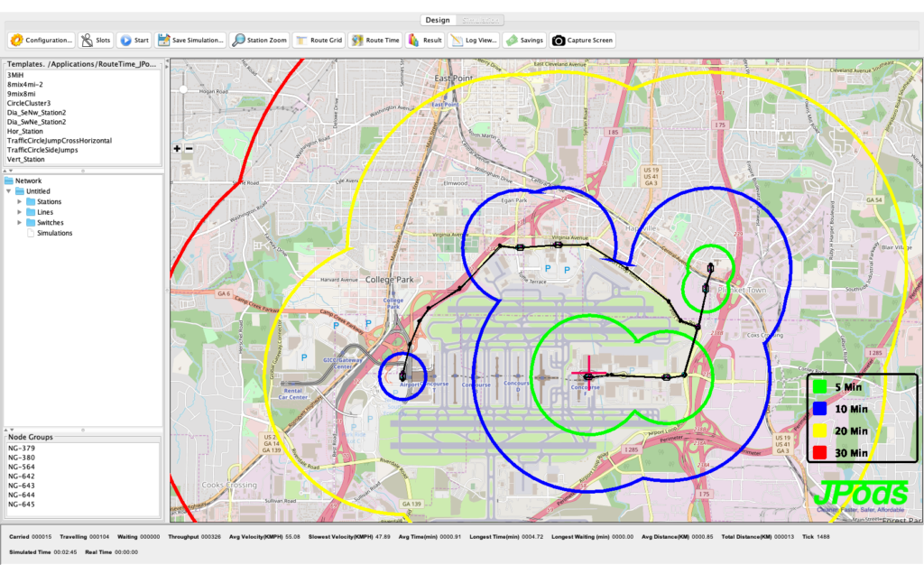Expand the Switches folder in the tree
This screenshot has width=924, height=565.
(x=20, y=222)
